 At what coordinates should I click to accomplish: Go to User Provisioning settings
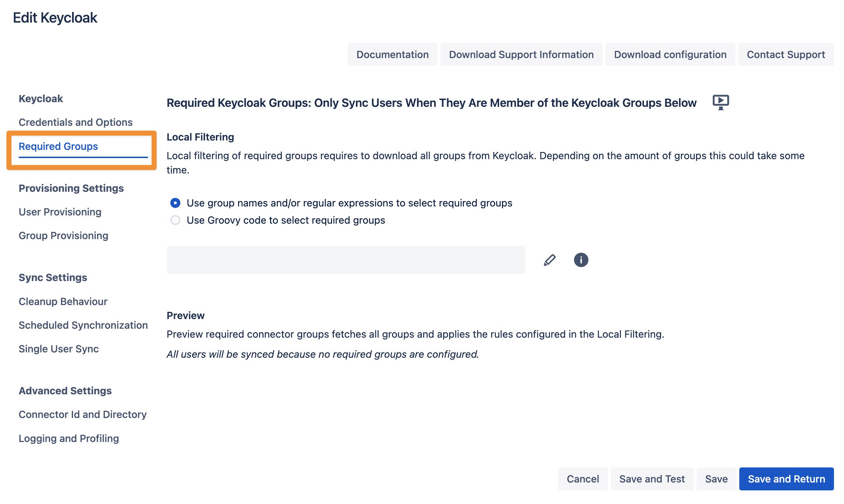60,212
